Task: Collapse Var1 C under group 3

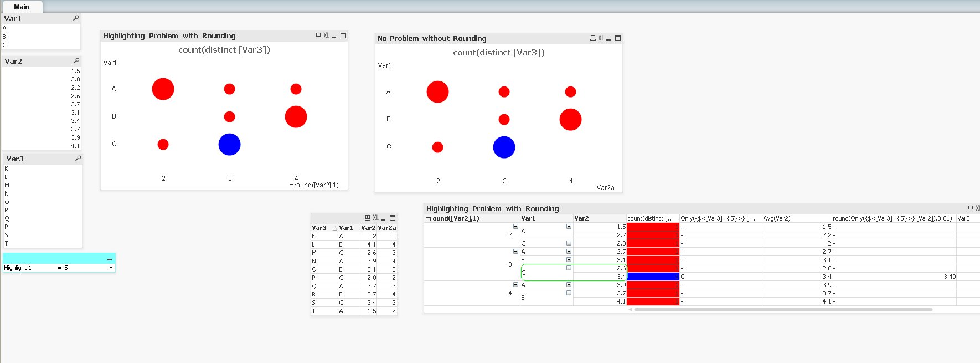Action: pyautogui.click(x=569, y=268)
